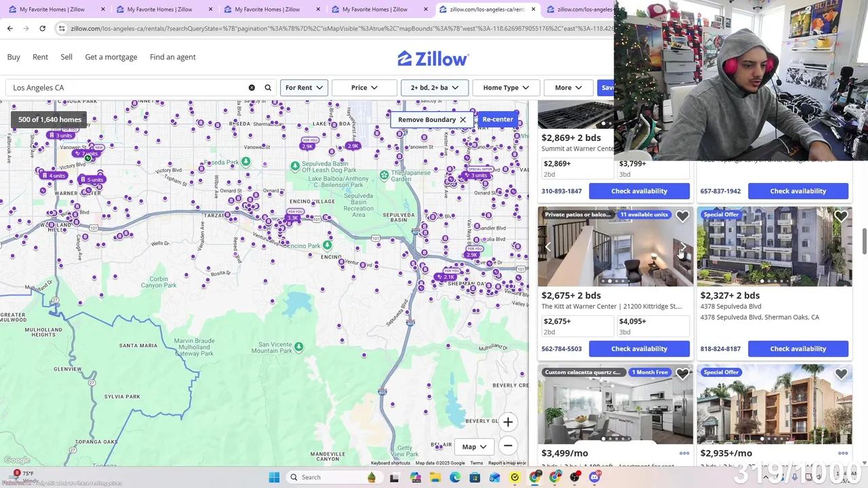Expand the For Rent filter dropdown
Screen dimensions: 868x488
click(304, 87)
